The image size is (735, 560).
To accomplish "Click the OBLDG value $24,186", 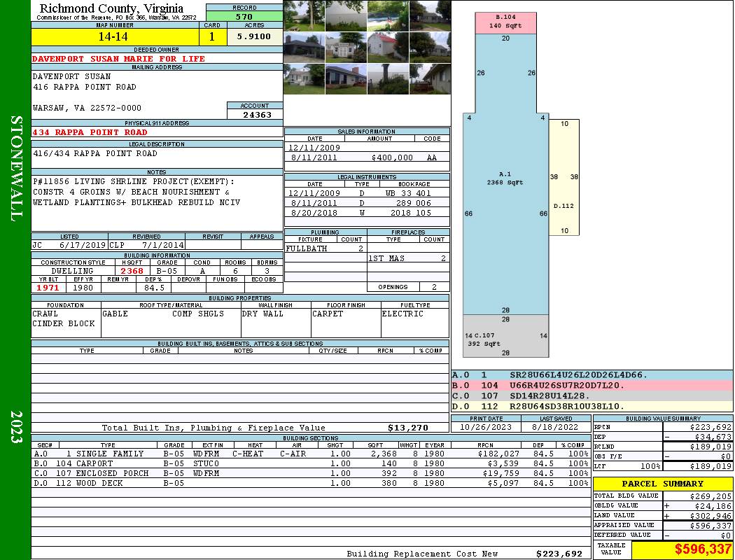I will 713,506.
